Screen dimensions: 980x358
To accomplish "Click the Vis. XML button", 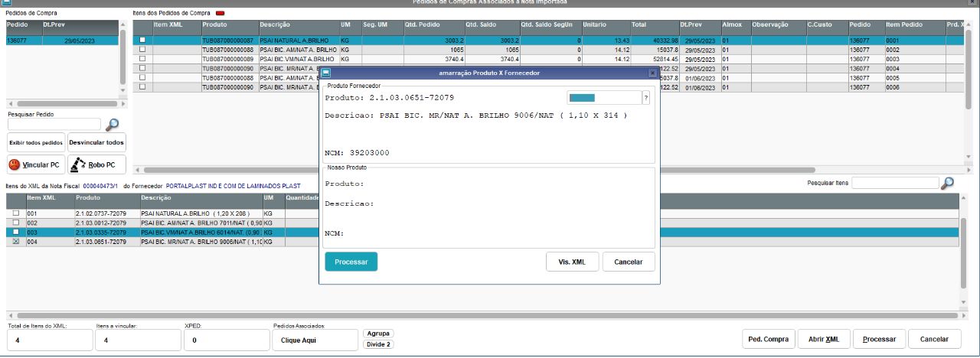I will click(572, 262).
